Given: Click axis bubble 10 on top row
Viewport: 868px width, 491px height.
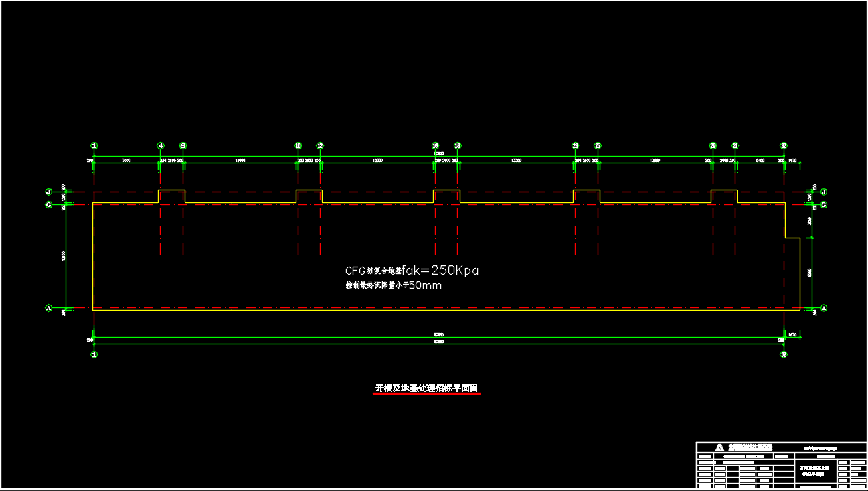Looking at the screenshot, I should pos(298,145).
